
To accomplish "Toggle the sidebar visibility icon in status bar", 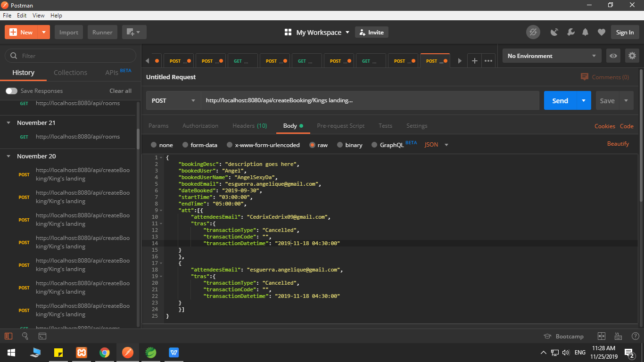I will 8,336.
